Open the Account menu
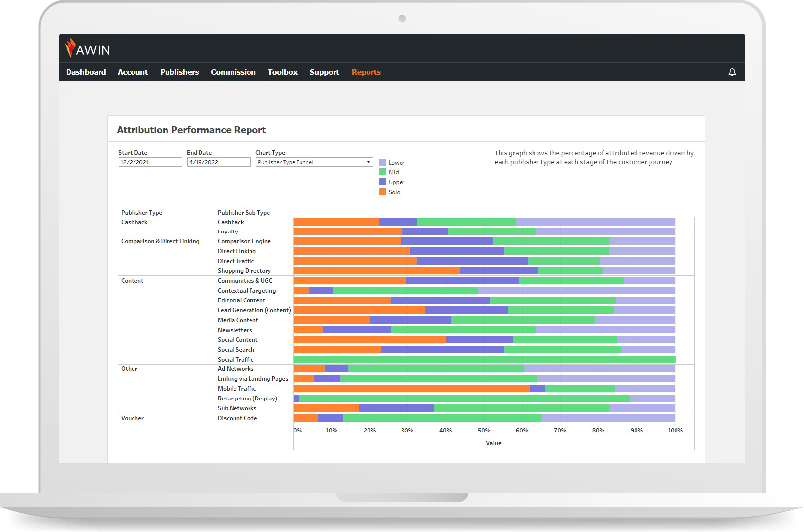 click(x=133, y=72)
